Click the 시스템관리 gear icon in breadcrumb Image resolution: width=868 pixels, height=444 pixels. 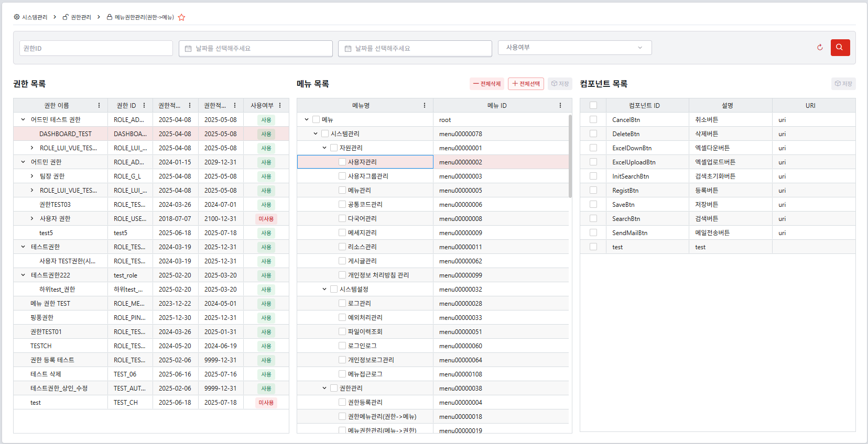tap(17, 17)
